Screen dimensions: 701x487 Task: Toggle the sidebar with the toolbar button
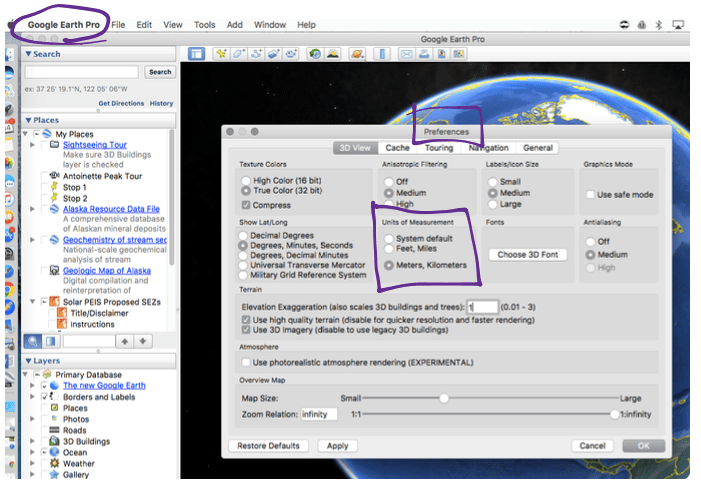(x=196, y=54)
